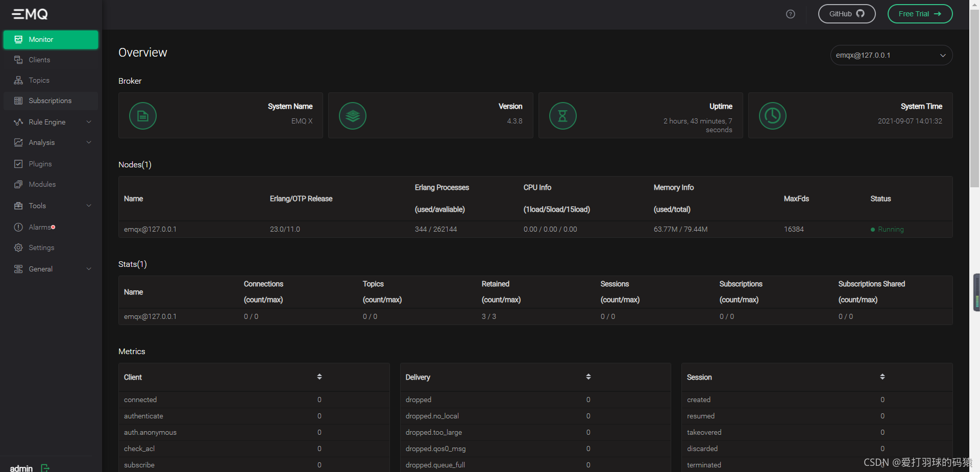Click the 4.3.8 version value
Screen dimensions: 980x472
514,121
